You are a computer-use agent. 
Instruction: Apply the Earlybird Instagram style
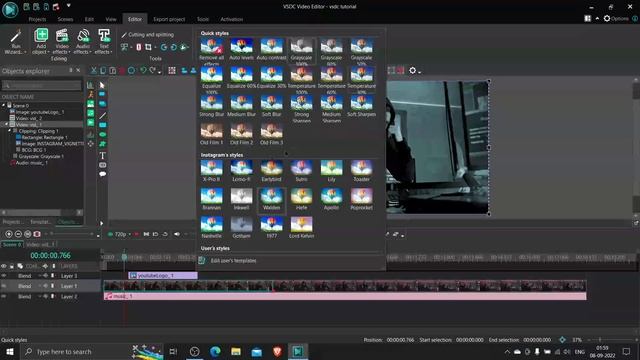[271, 171]
